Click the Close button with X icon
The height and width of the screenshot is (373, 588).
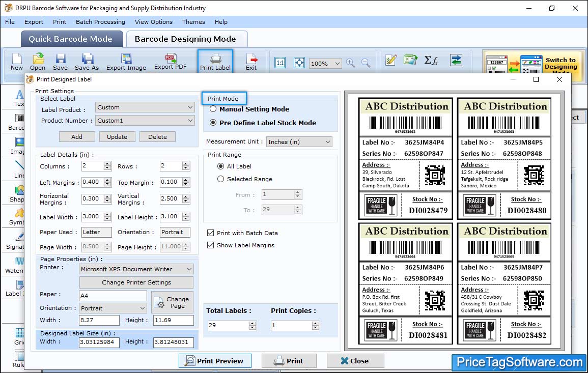[x=355, y=361]
